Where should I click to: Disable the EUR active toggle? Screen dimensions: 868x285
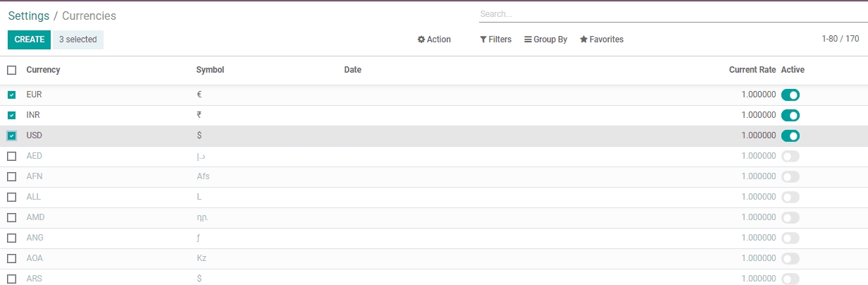tap(790, 95)
